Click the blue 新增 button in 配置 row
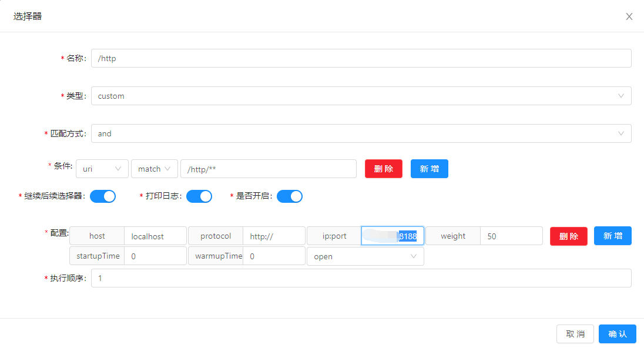Viewport: 644px width, 348px height. click(x=613, y=236)
